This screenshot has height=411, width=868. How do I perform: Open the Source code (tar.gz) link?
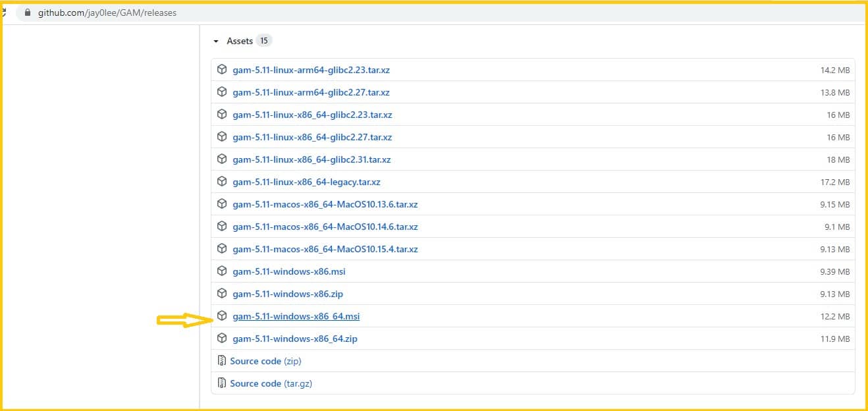(x=271, y=384)
